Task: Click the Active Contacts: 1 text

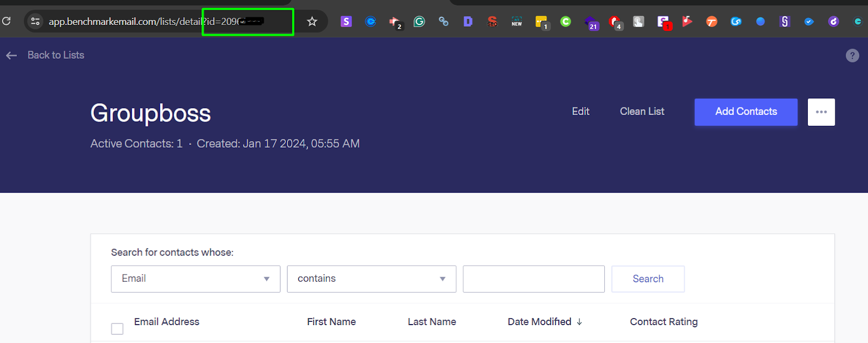Action: 136,144
